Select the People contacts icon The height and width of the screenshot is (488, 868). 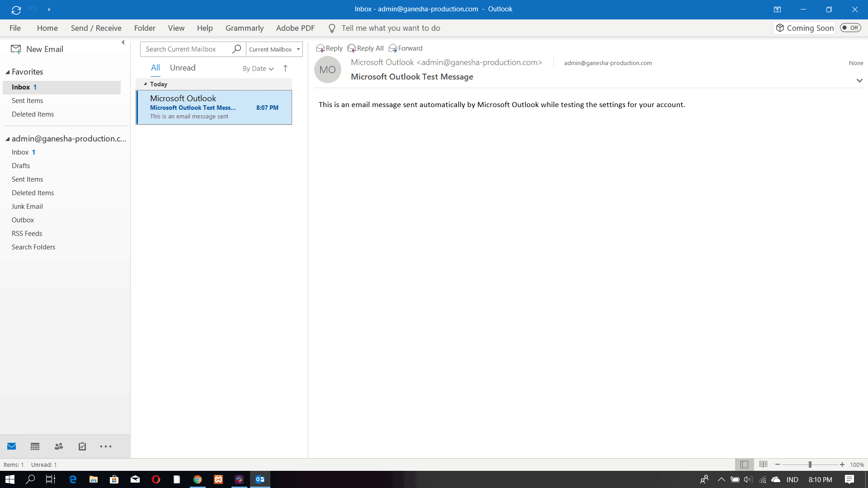(58, 446)
